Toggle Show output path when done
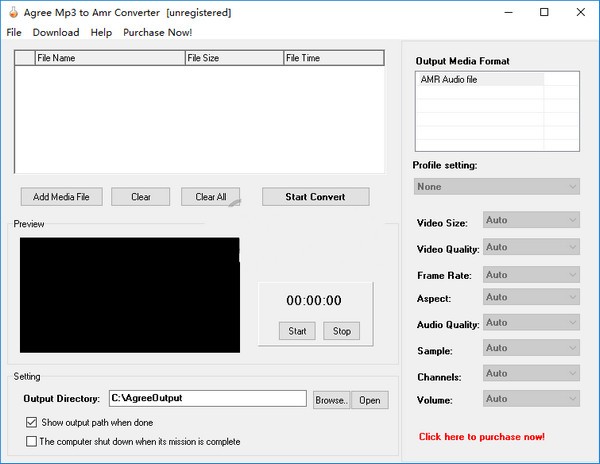 (x=31, y=423)
